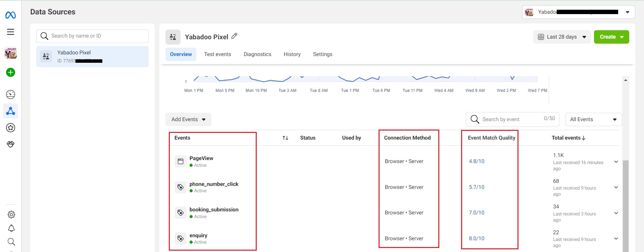Expand the phone_number_click row chevron

(x=616, y=187)
